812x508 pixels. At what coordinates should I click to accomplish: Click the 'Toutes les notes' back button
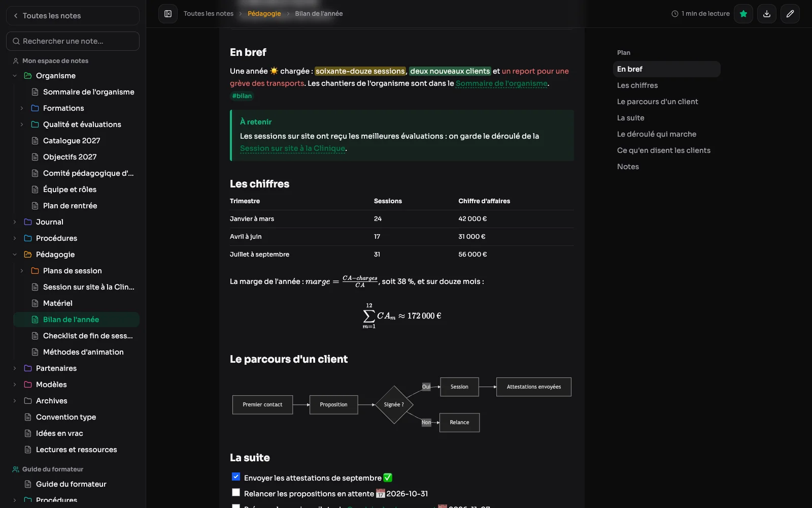[x=73, y=16]
